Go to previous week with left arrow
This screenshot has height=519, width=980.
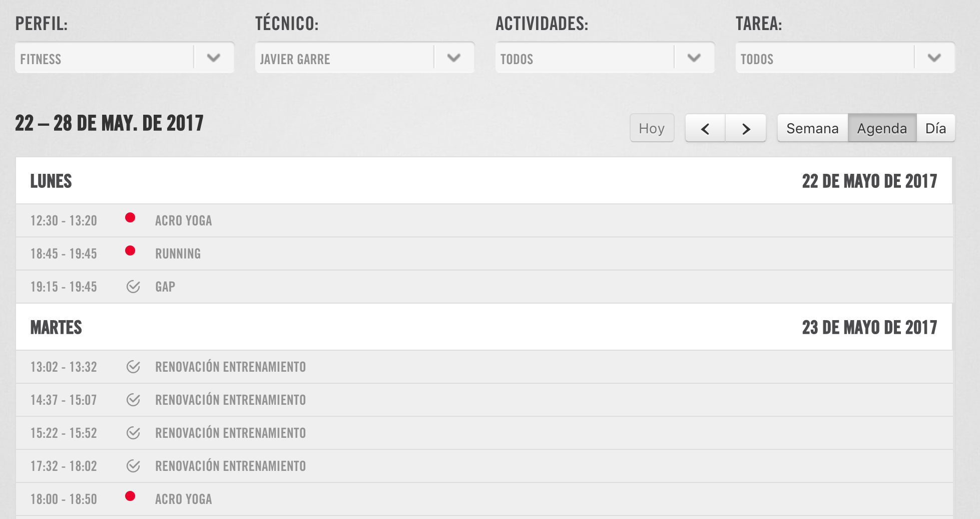pos(705,128)
